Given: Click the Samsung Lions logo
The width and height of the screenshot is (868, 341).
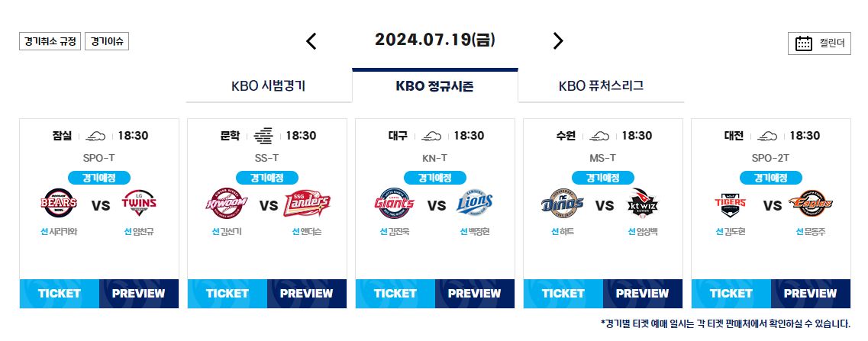Looking at the screenshot, I should [x=474, y=205].
